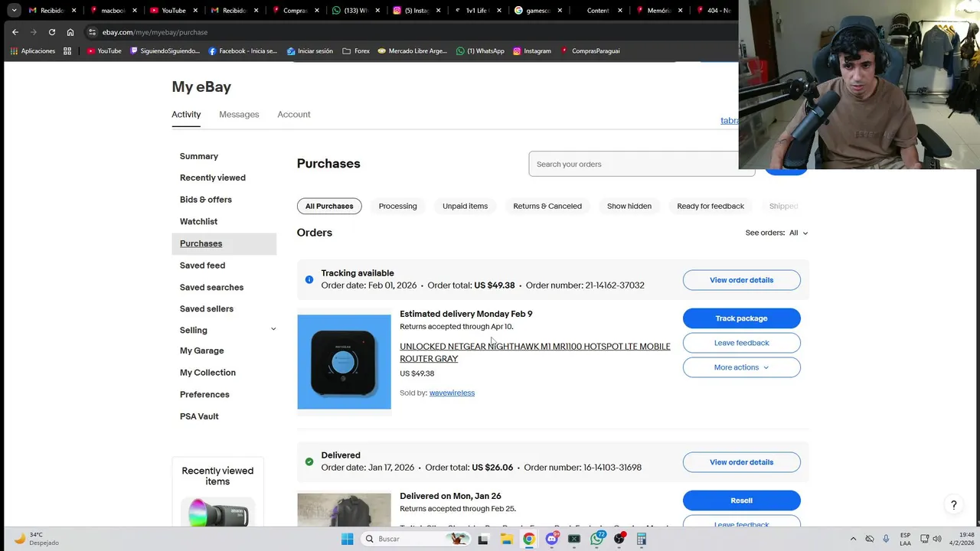The image size is (980, 551).
Task: Select the Returns & Canceled filter chip
Action: click(547, 206)
